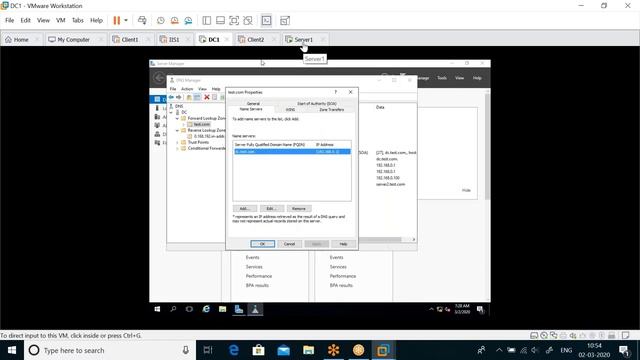Image resolution: width=640 pixels, height=360 pixels.
Task: Switch to the Client2 VM tab
Action: 256,40
